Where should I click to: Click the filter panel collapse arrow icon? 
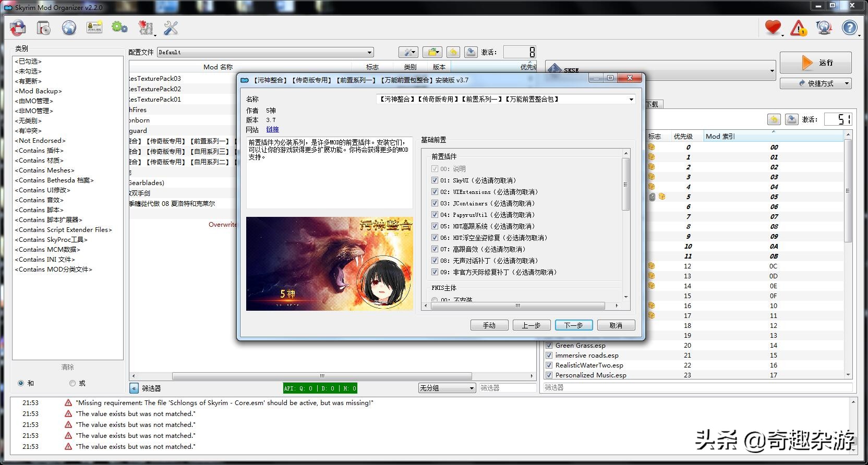coord(134,388)
